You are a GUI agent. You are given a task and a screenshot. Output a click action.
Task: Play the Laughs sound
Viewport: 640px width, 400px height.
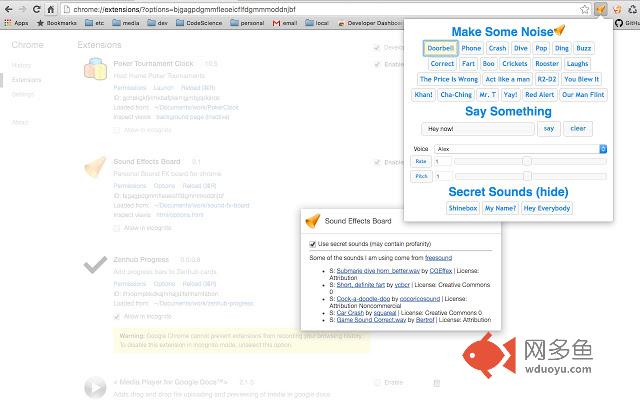tap(577, 64)
